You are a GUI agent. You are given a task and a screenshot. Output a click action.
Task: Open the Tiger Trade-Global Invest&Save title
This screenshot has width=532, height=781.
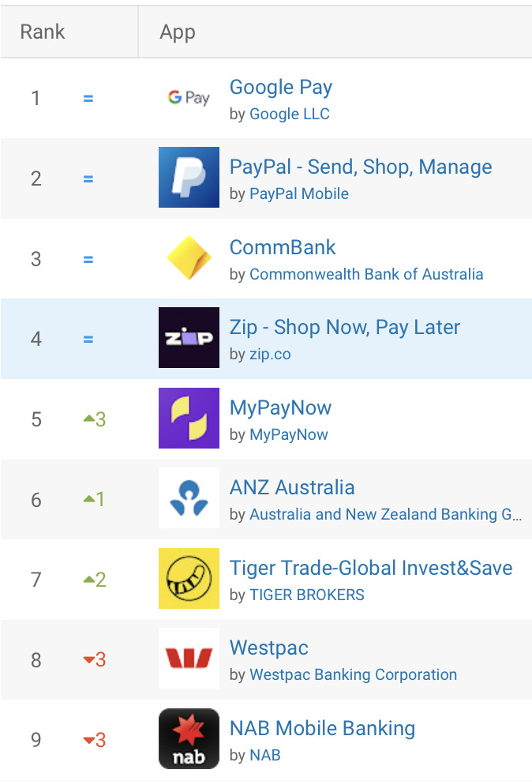[370, 568]
